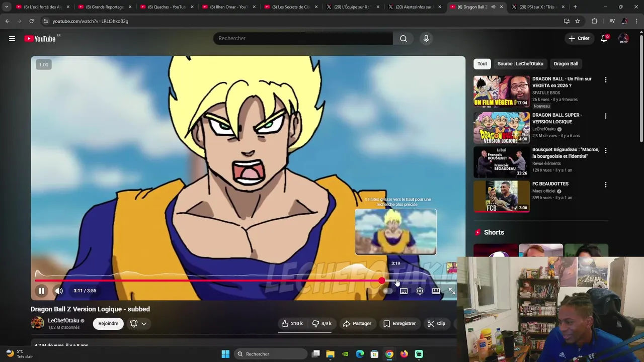Click the search magnifier button
Image resolution: width=644 pixels, height=362 pixels.
(x=404, y=39)
